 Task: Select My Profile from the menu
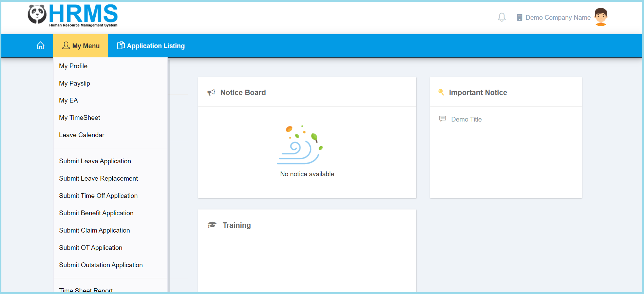pyautogui.click(x=73, y=66)
